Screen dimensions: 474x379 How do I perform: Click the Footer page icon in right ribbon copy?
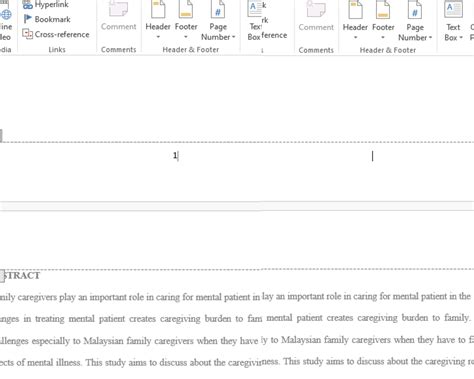tap(383, 9)
